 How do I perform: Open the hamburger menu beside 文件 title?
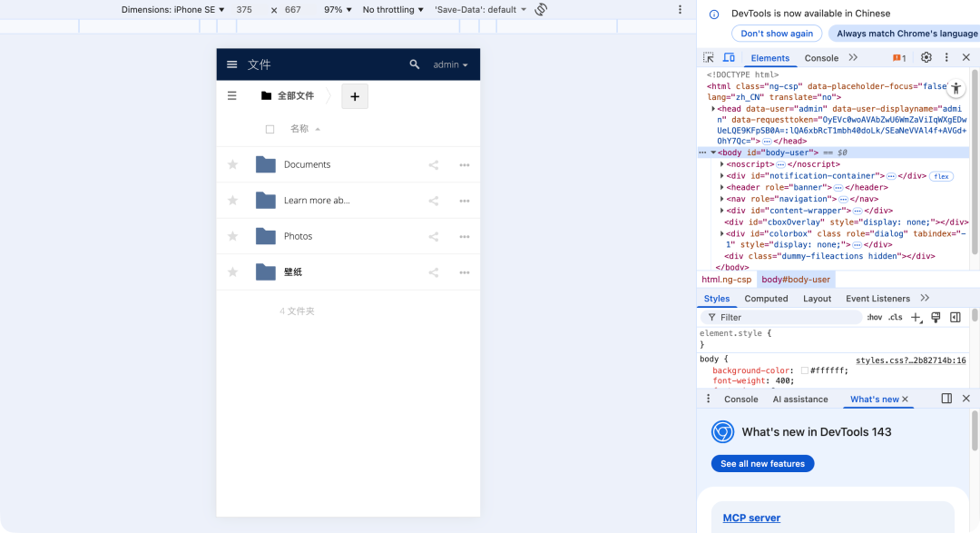[232, 64]
